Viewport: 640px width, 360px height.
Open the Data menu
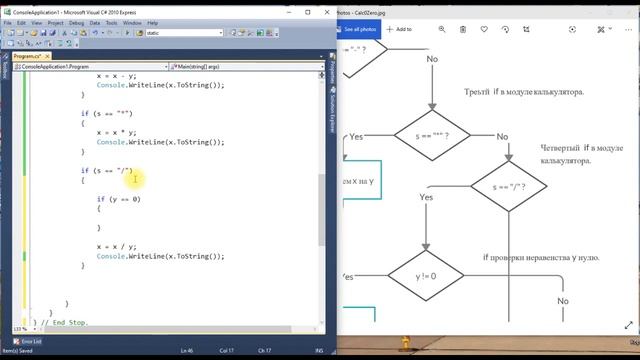tap(95, 23)
